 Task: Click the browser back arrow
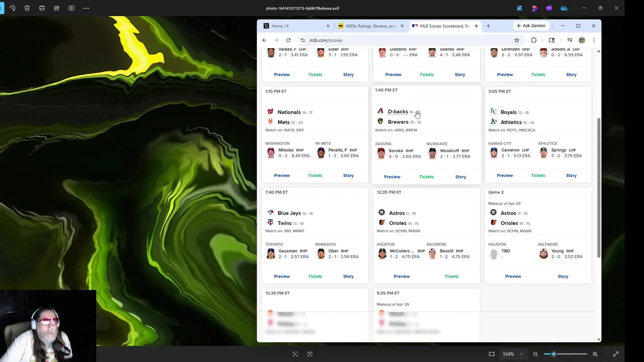pos(264,40)
